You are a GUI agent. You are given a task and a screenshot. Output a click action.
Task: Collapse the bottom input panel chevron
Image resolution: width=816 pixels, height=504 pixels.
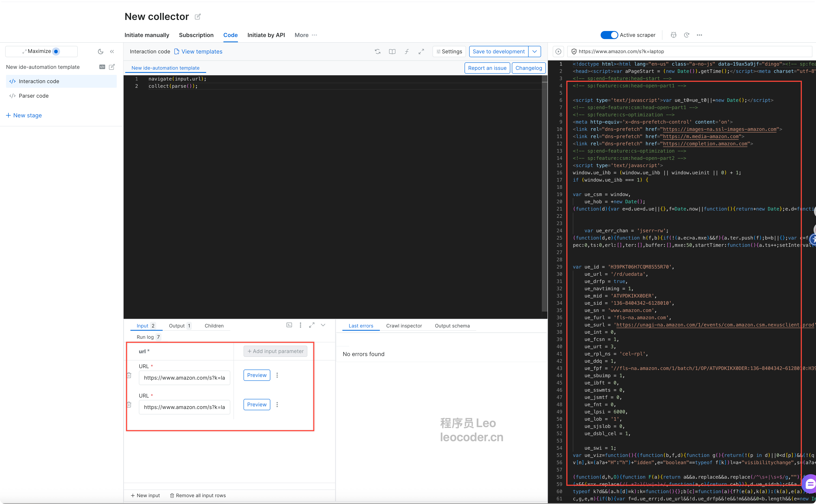click(x=323, y=325)
